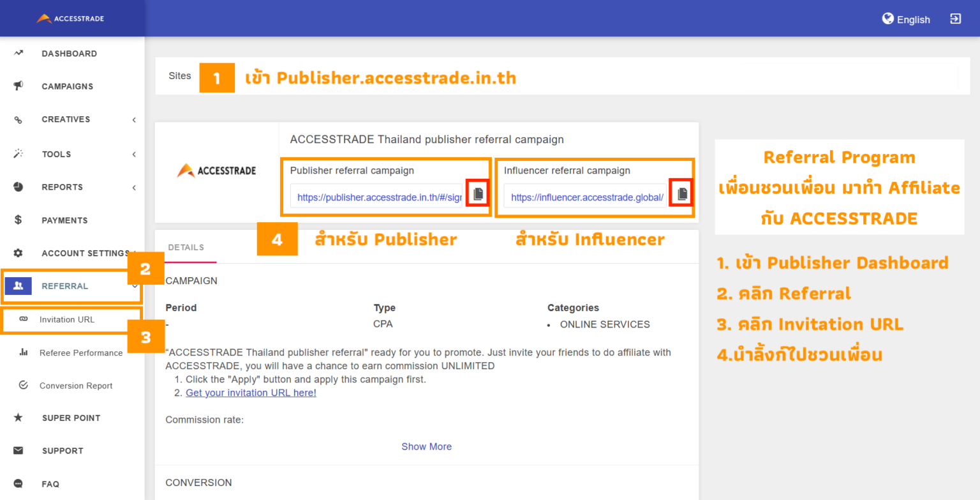Viewport: 980px width, 500px height.
Task: Open Reports using the pie chart icon
Action: (17, 187)
